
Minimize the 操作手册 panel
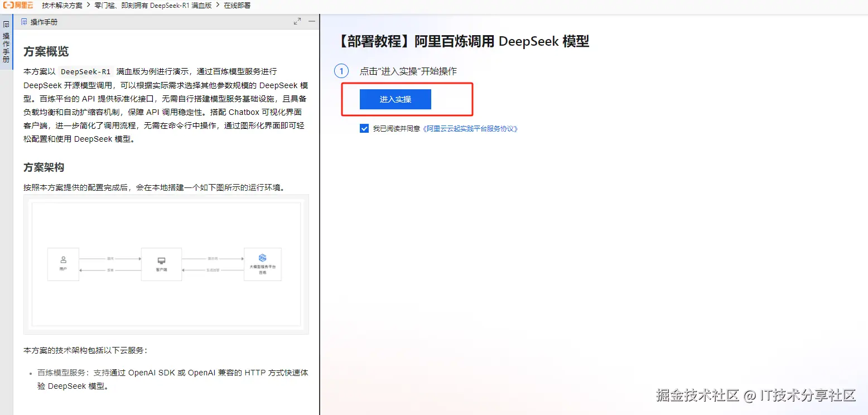click(x=312, y=21)
